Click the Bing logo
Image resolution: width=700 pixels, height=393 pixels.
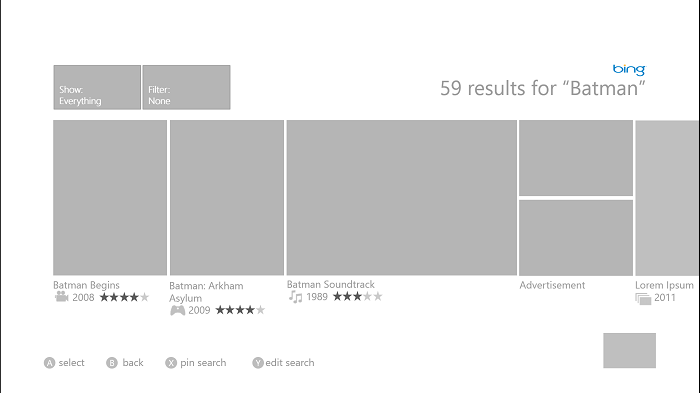coord(629,70)
